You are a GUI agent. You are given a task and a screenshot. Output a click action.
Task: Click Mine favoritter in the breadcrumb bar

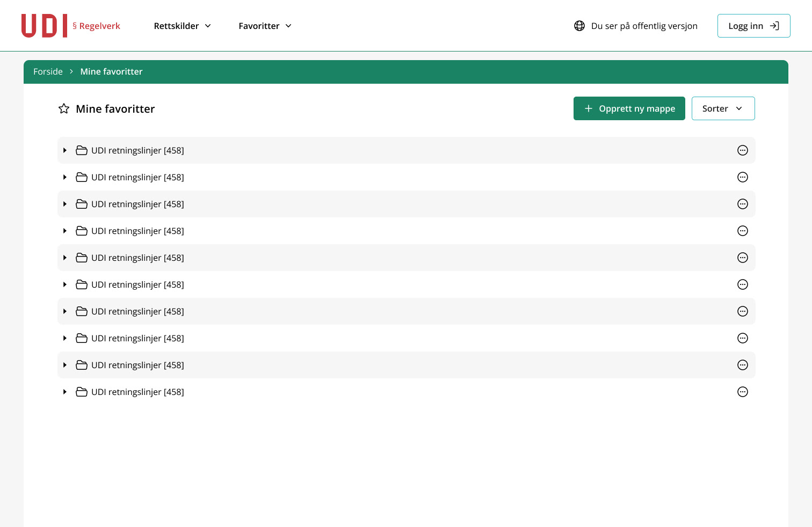111,71
